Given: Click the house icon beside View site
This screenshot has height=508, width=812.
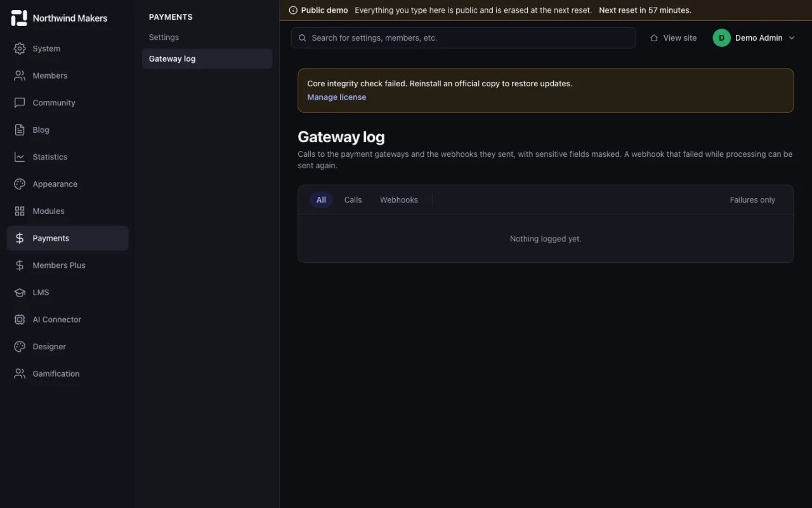Looking at the screenshot, I should click(654, 38).
